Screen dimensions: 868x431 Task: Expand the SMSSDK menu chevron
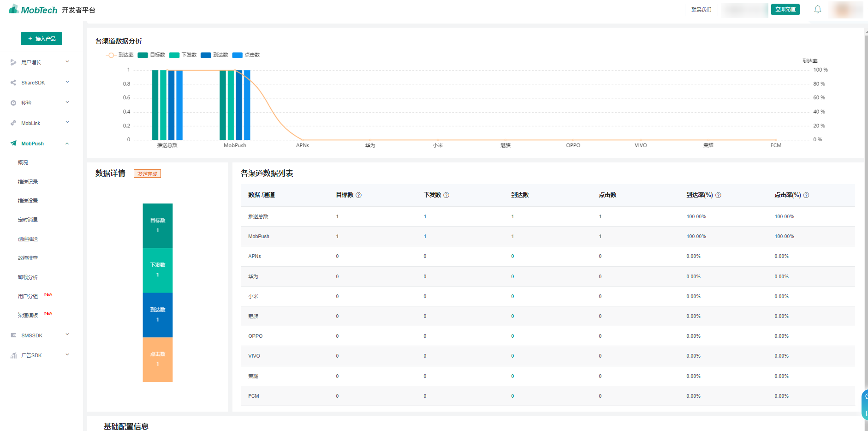67,335
